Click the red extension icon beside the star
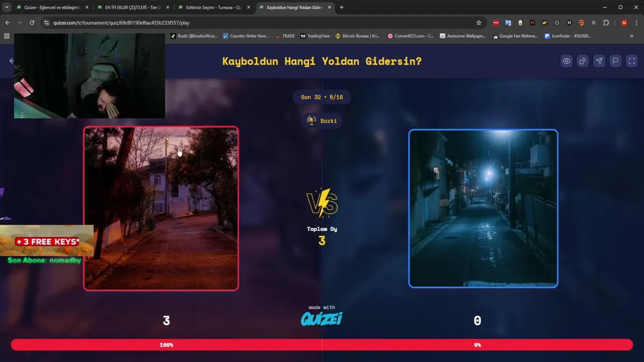Screen dimensions: 644x362 click(496, 23)
